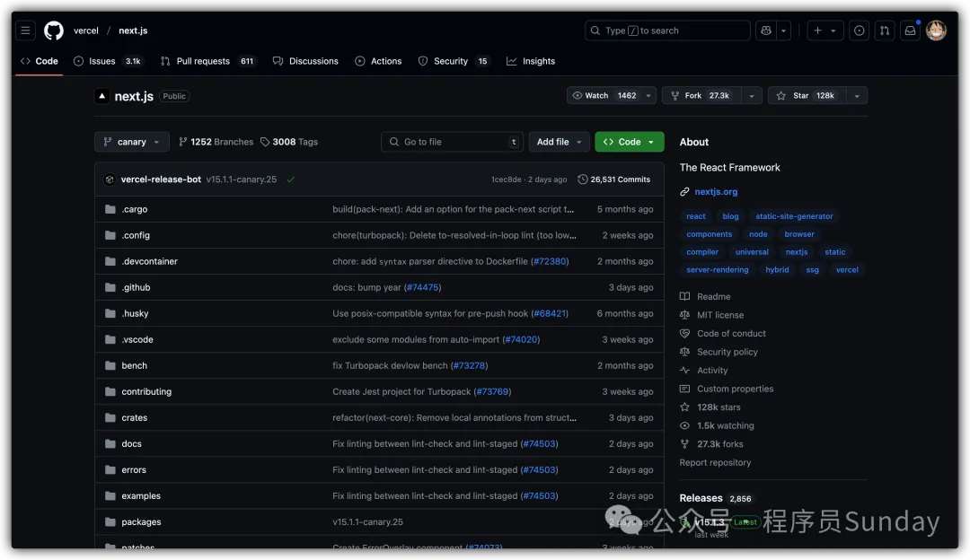Screen dimensions: 970x560
Task: Open the notifications inbox icon
Action: point(910,31)
